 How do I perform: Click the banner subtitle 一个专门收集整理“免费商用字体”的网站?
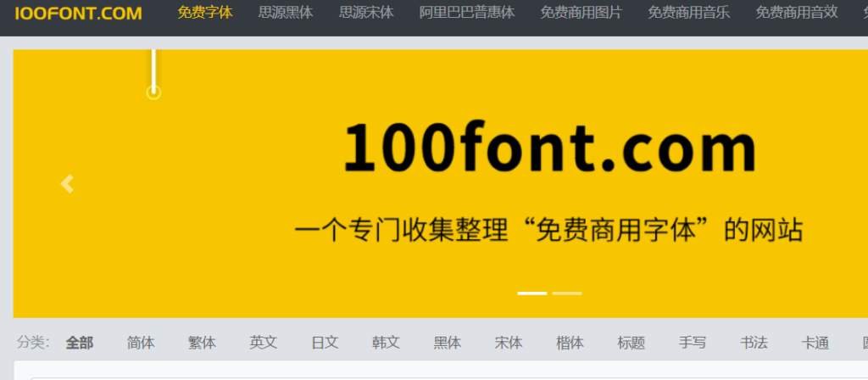(x=548, y=230)
